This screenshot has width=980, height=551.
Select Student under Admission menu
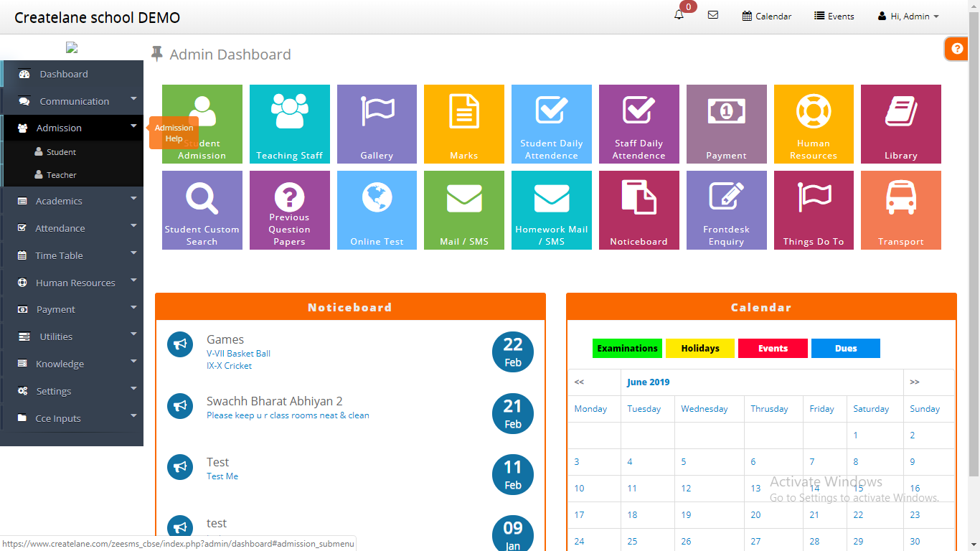coord(61,152)
